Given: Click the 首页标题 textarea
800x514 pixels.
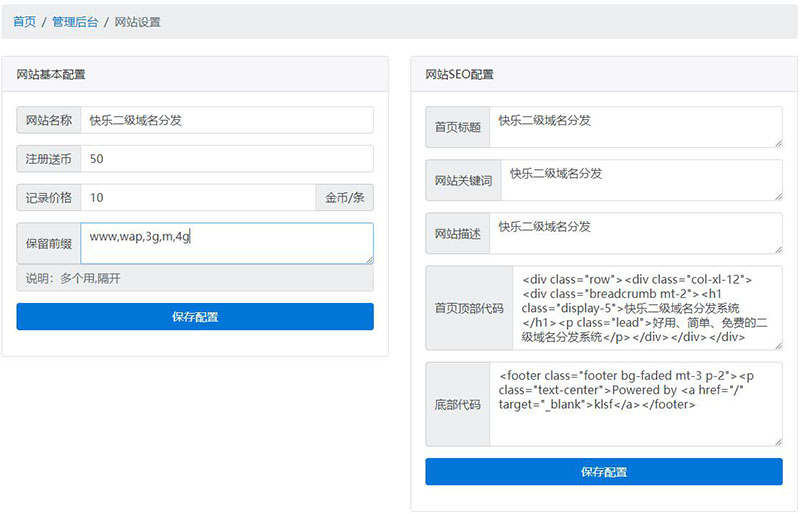Looking at the screenshot, I should 635,127.
